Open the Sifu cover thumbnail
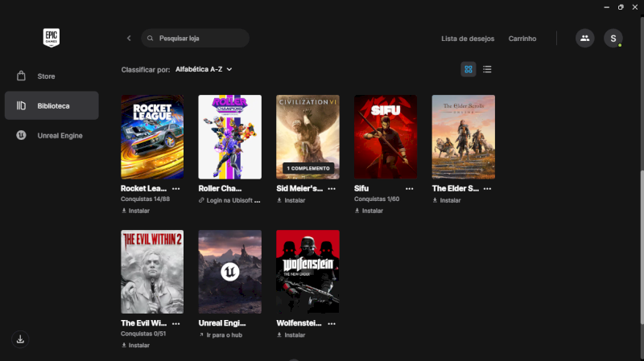 click(386, 137)
